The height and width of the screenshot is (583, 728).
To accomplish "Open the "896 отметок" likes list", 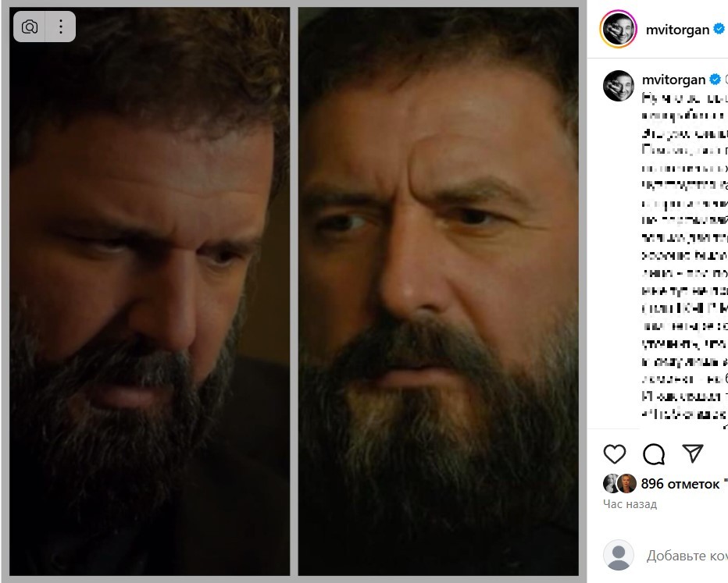I will (x=681, y=484).
